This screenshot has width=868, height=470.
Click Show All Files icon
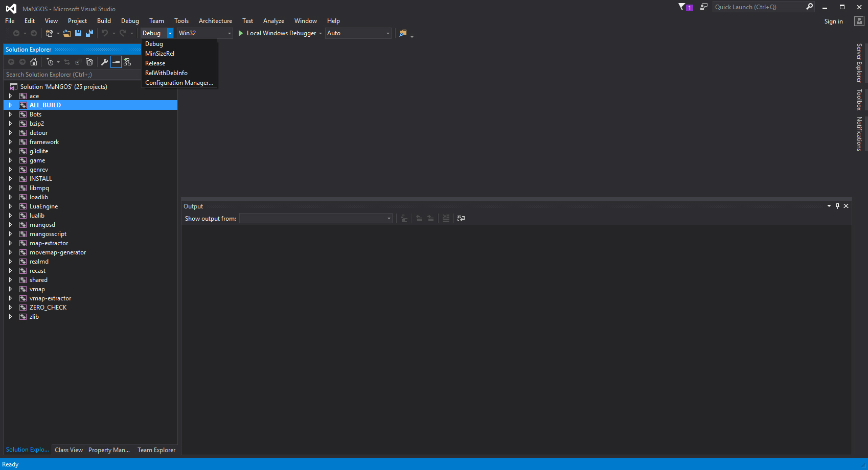coord(89,62)
